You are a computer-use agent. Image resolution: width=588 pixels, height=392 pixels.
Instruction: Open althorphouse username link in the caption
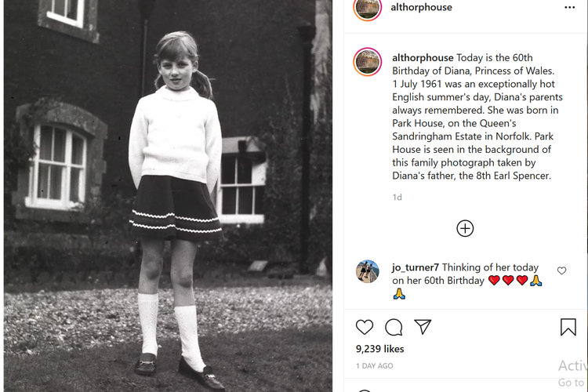click(423, 58)
